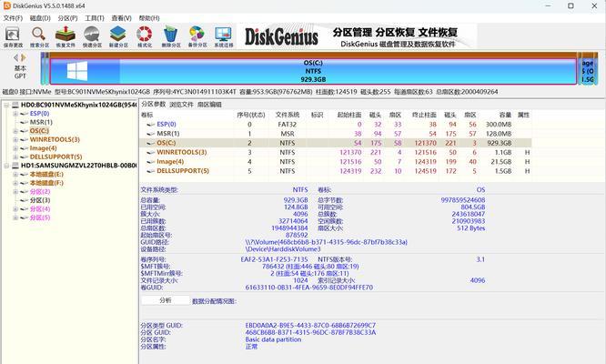The width and height of the screenshot is (606, 364).
Task: Click the volume serial EAF2-53A1-F253-7135
Action: [x=274, y=259]
